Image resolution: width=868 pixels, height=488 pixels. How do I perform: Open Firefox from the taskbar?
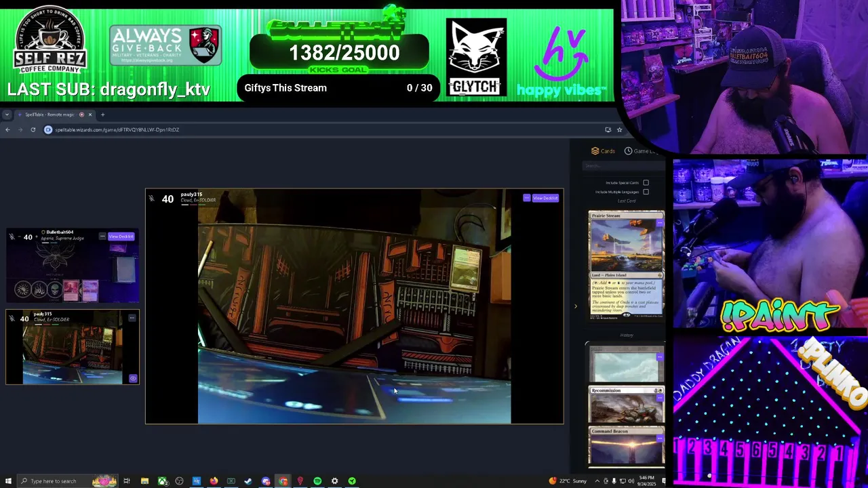tap(214, 481)
